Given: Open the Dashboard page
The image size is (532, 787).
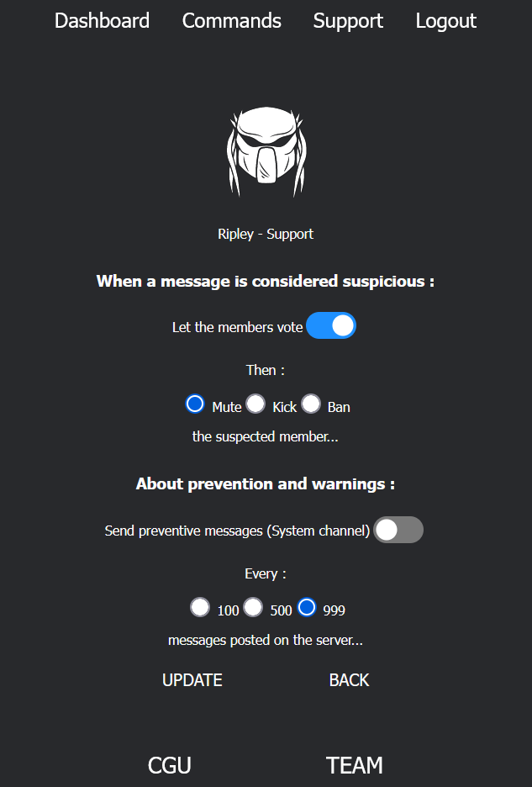Looking at the screenshot, I should pyautogui.click(x=102, y=21).
